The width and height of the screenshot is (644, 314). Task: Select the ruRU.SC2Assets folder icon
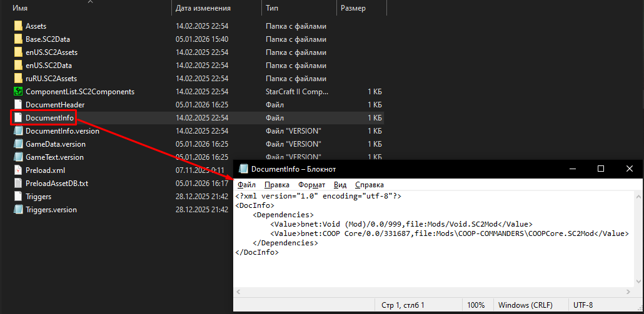tap(18, 79)
